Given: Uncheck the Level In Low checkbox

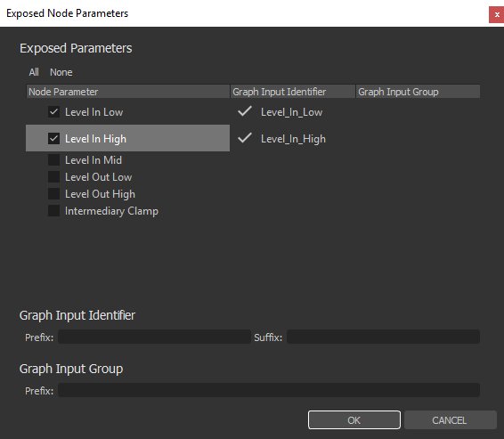Looking at the screenshot, I should 53,112.
